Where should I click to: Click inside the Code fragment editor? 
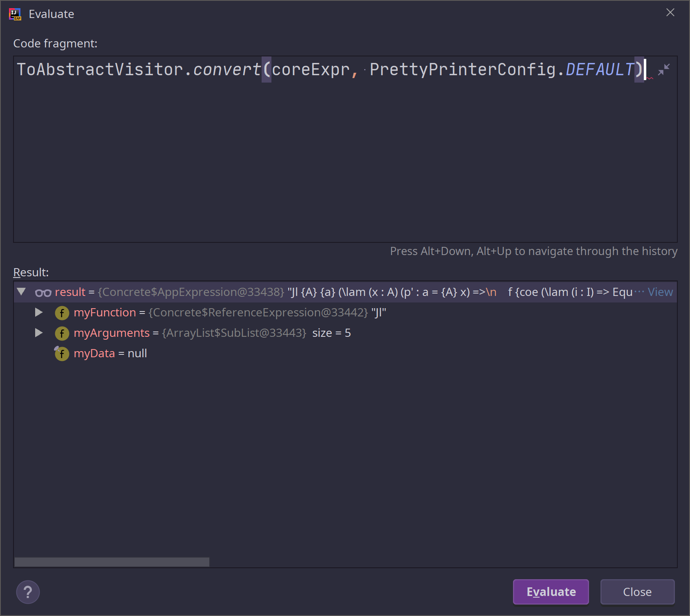pos(286,143)
